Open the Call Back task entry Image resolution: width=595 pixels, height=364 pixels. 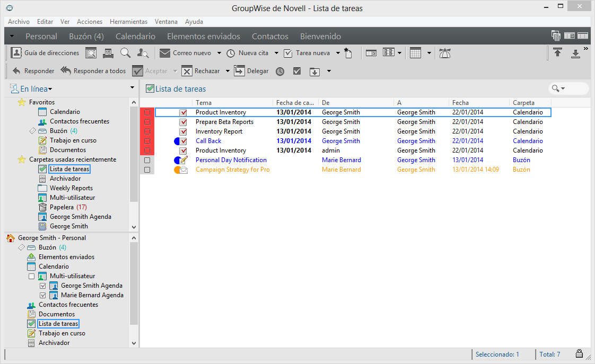[x=208, y=141]
